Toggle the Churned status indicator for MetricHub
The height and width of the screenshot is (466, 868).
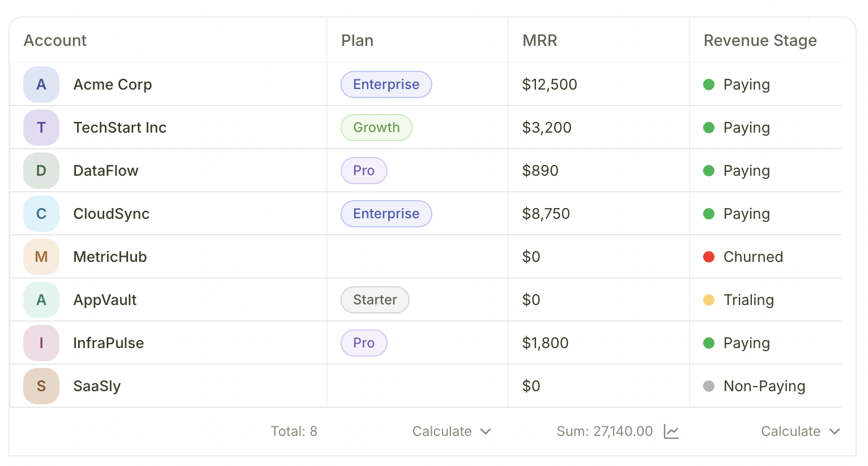tap(709, 256)
